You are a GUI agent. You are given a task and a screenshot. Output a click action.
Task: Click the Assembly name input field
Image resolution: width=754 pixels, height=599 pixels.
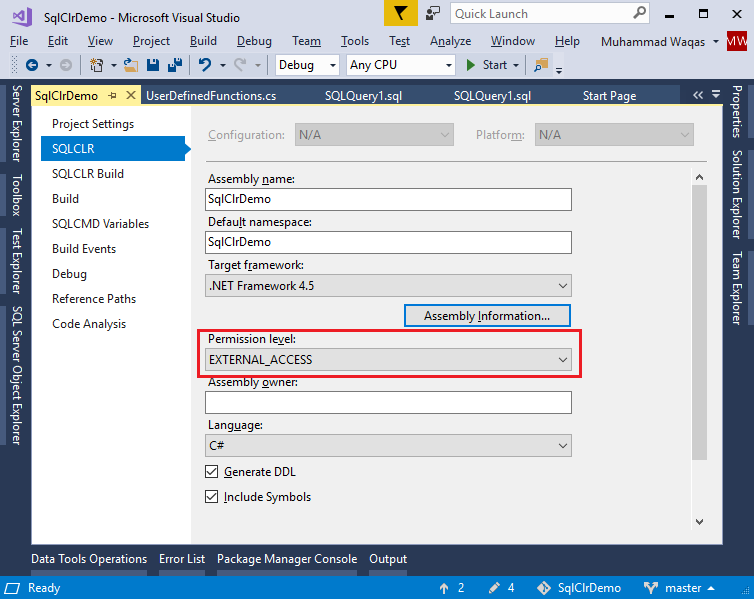(388, 199)
